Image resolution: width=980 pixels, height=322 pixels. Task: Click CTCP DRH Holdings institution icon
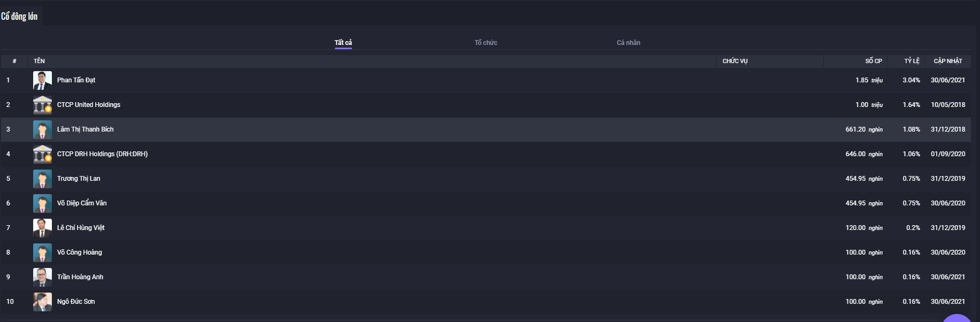(x=42, y=154)
